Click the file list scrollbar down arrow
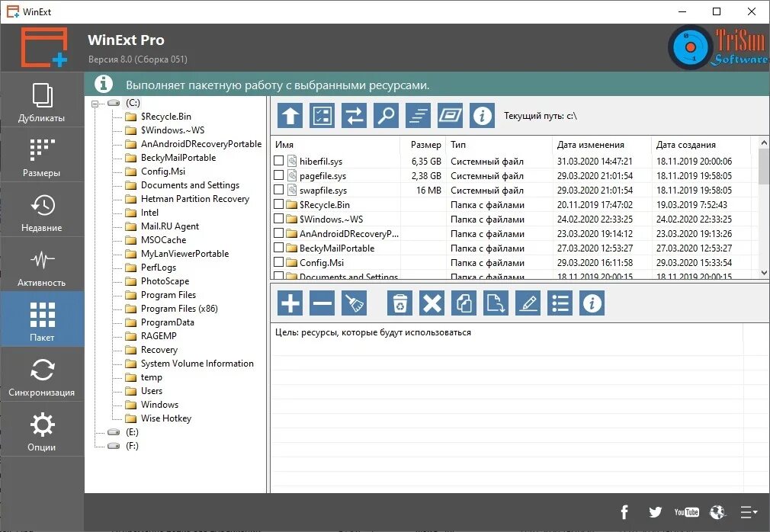Viewport: 770px width, 532px height. click(x=764, y=272)
